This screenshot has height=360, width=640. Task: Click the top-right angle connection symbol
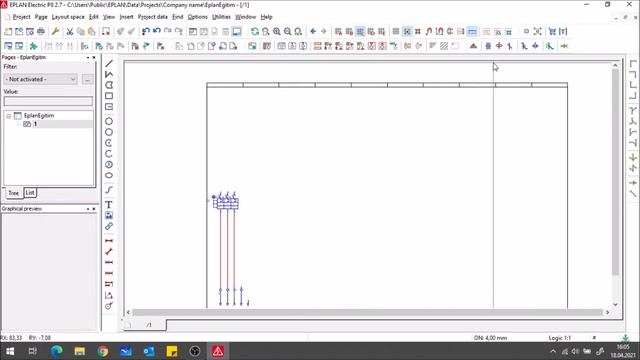pyautogui.click(x=633, y=74)
